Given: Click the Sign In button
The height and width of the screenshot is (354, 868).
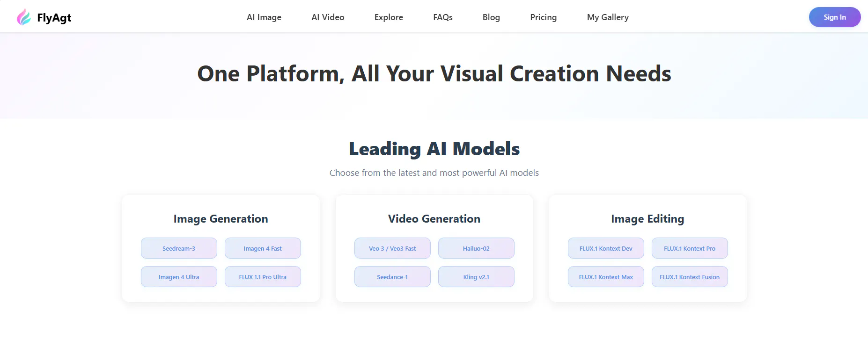Looking at the screenshot, I should 835,17.
